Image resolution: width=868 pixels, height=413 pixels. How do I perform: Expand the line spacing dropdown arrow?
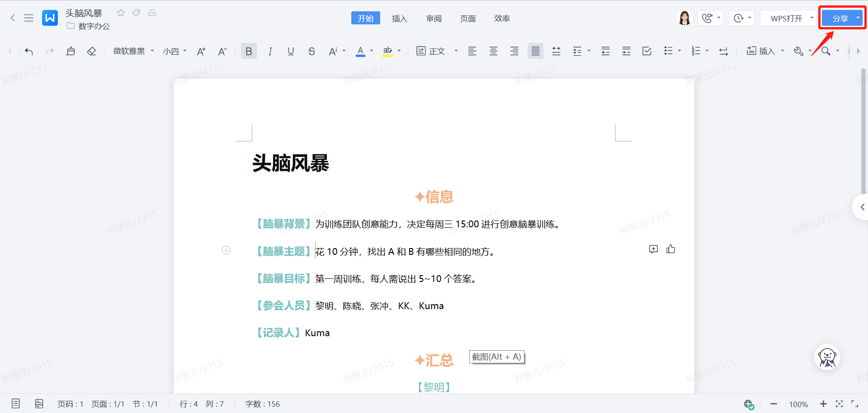tap(589, 51)
